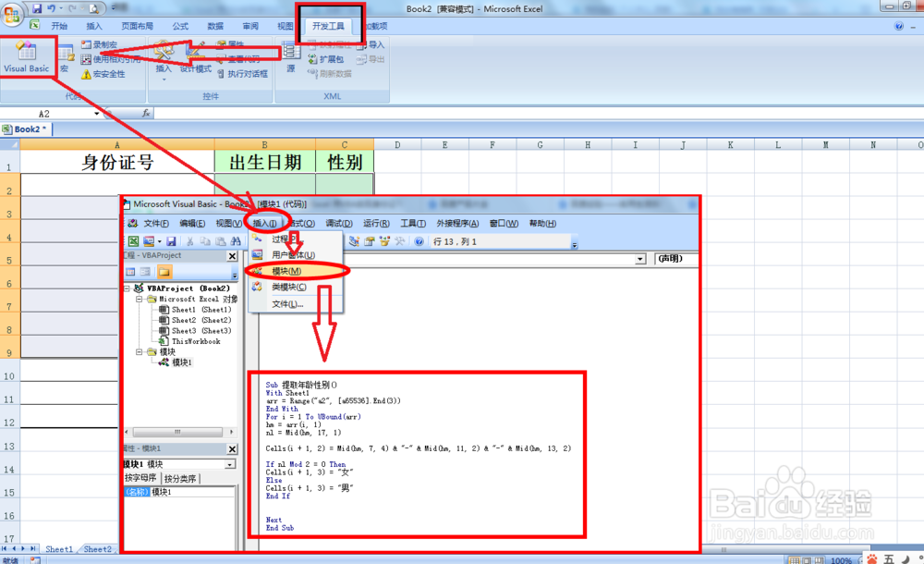Switch to the 开始 ribbon tab
The width and height of the screenshot is (924, 564).
pos(59,26)
